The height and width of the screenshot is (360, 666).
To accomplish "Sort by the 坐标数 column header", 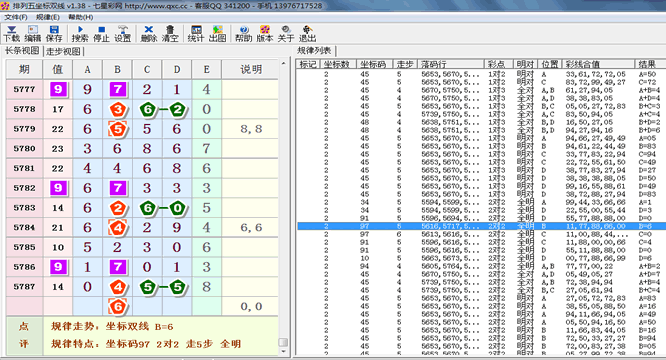I will pos(337,64).
